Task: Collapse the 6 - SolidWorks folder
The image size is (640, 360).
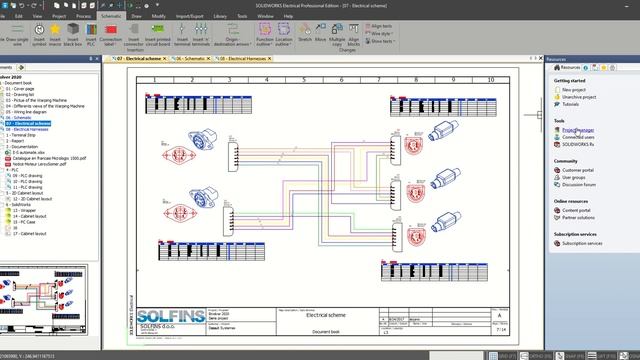Action: [x=2, y=204]
